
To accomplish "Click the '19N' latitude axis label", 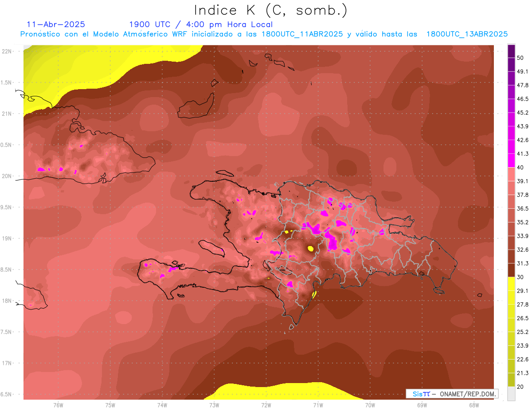I will coord(7,239).
